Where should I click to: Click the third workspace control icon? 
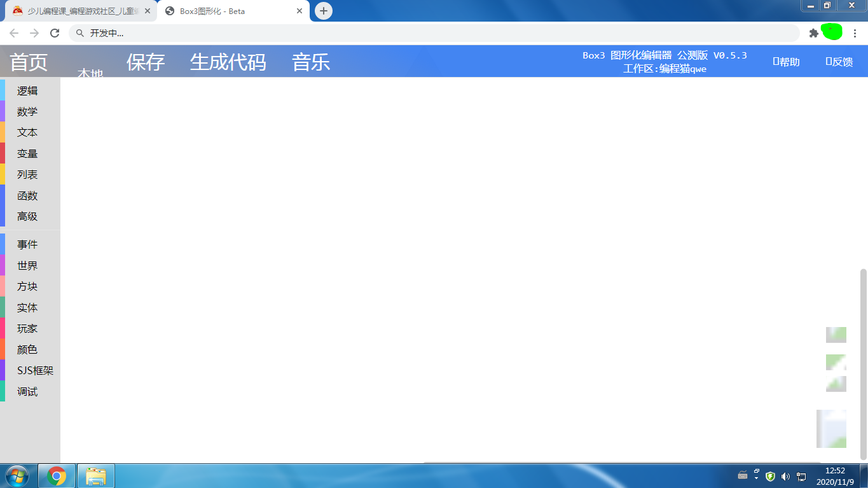click(x=836, y=384)
